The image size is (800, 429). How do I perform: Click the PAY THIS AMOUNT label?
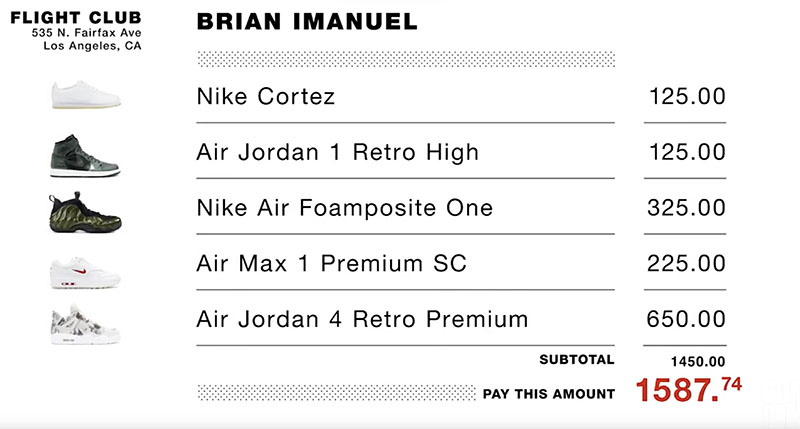pyautogui.click(x=548, y=394)
